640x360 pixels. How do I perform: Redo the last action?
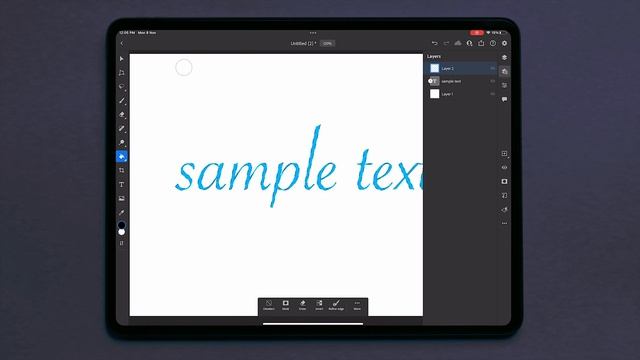click(x=446, y=43)
